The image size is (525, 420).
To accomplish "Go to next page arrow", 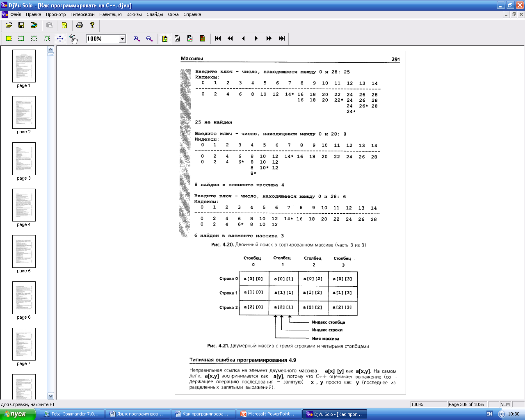I will coord(256,39).
